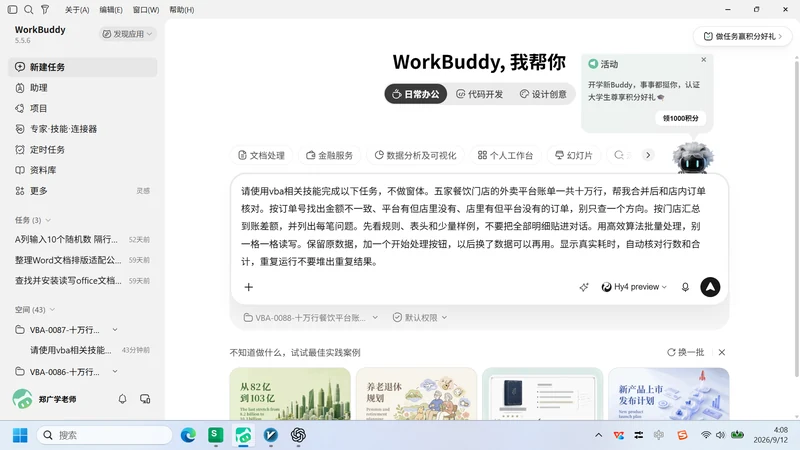The image size is (800, 450).
Task: Open the 窗口(W) menu
Action: 146,10
